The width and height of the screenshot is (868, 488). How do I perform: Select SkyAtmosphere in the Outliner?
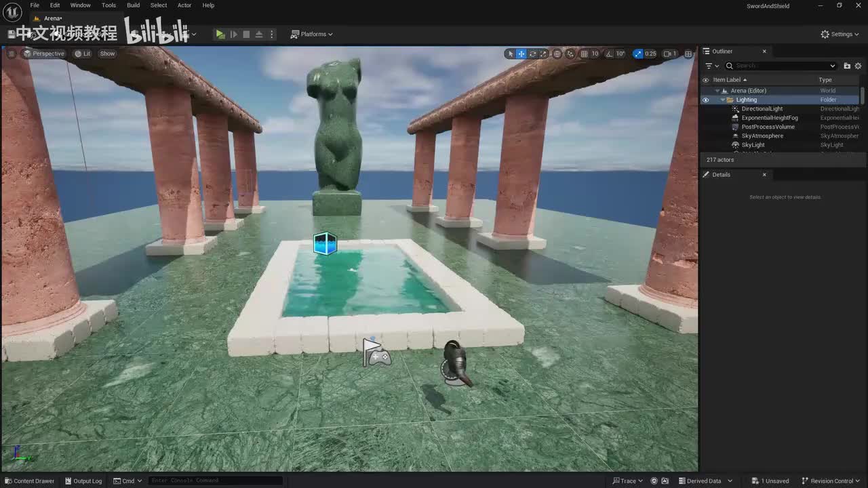point(762,136)
